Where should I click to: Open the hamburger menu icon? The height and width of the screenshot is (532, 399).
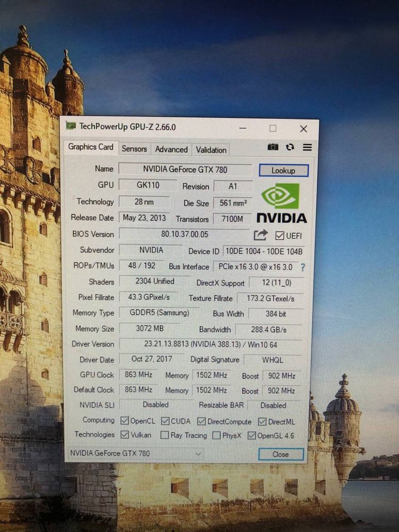click(307, 147)
